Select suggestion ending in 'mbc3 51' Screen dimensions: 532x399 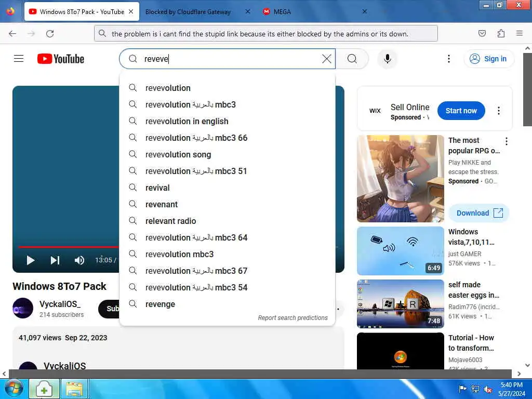coord(228,171)
